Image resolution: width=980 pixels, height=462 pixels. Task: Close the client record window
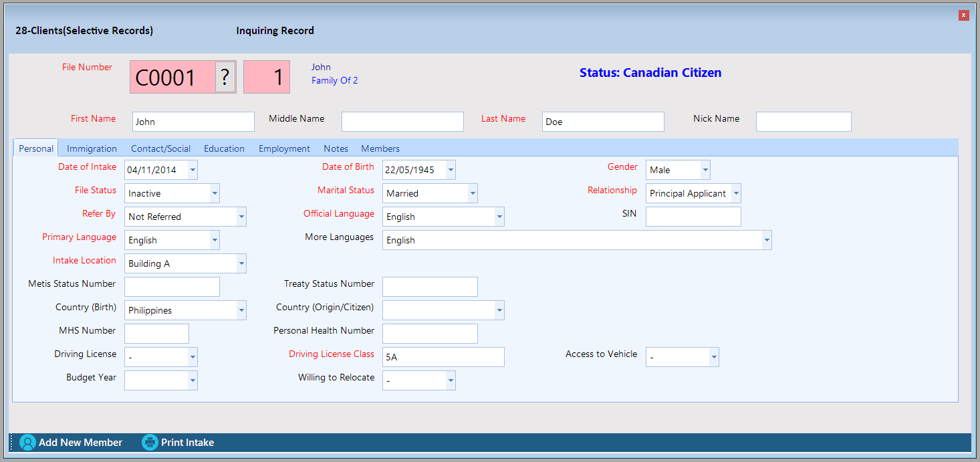coord(963,15)
